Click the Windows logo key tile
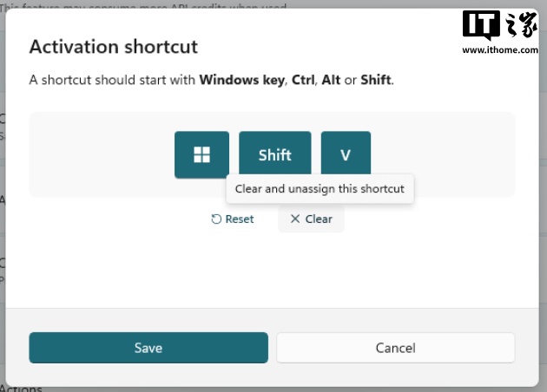The height and width of the screenshot is (392, 547). click(201, 155)
